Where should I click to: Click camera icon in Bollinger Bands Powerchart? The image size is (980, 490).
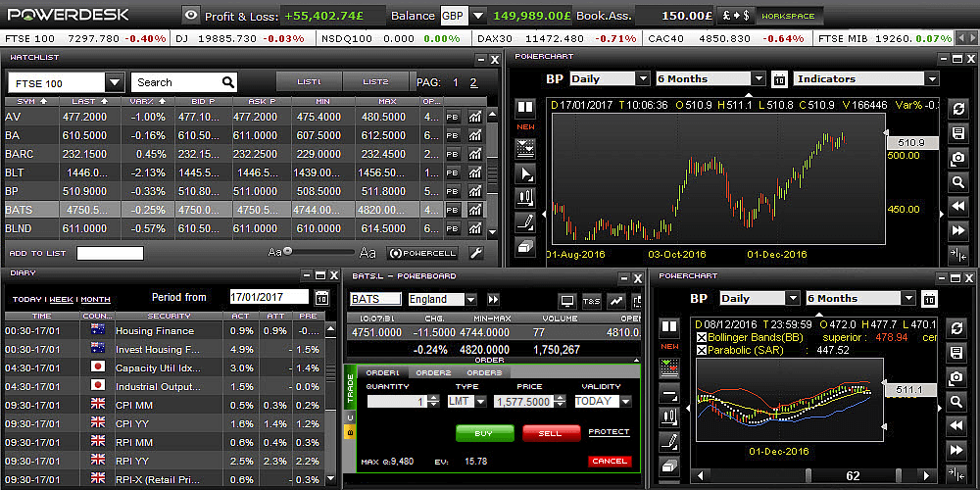click(955, 377)
